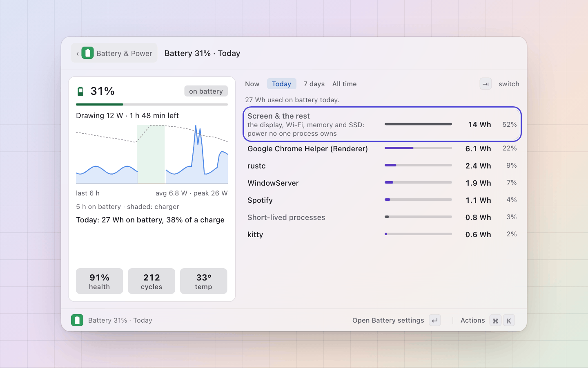Click the K key icon near Actions

(509, 321)
